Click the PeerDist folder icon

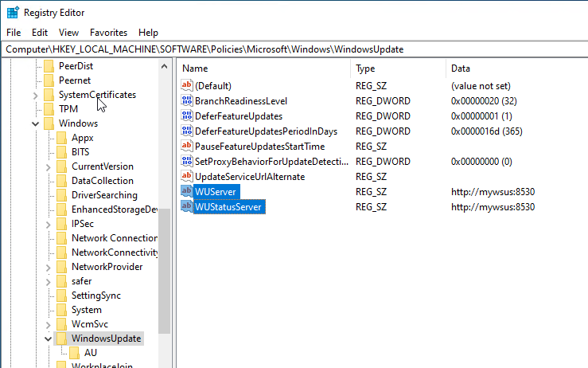49,66
